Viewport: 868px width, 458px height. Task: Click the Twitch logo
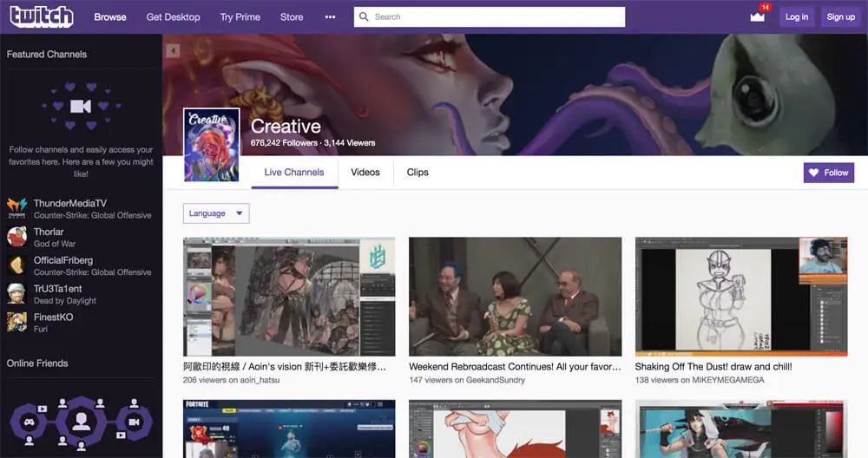point(42,16)
